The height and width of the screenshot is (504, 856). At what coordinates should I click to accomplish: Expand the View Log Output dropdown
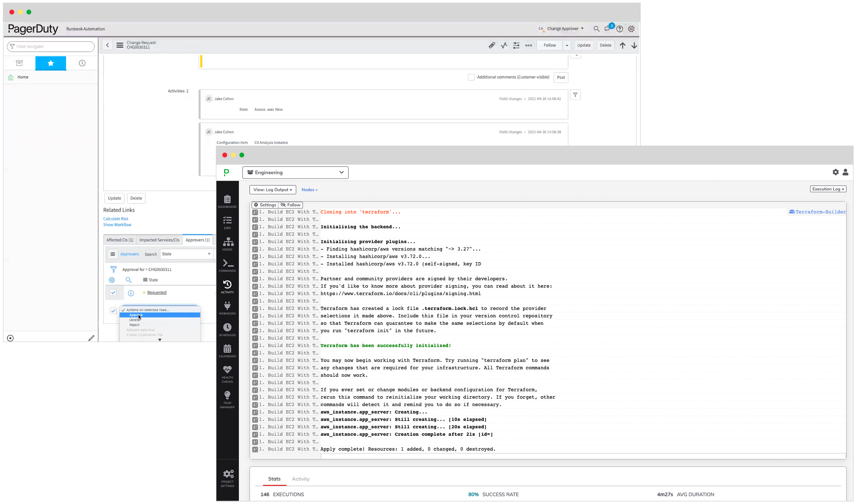(x=272, y=189)
